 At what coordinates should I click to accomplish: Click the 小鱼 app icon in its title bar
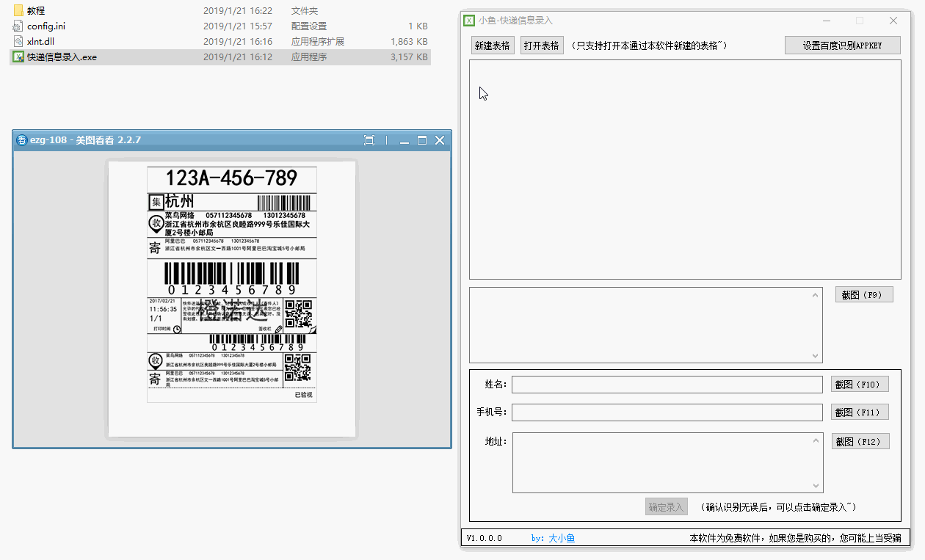[x=470, y=21]
